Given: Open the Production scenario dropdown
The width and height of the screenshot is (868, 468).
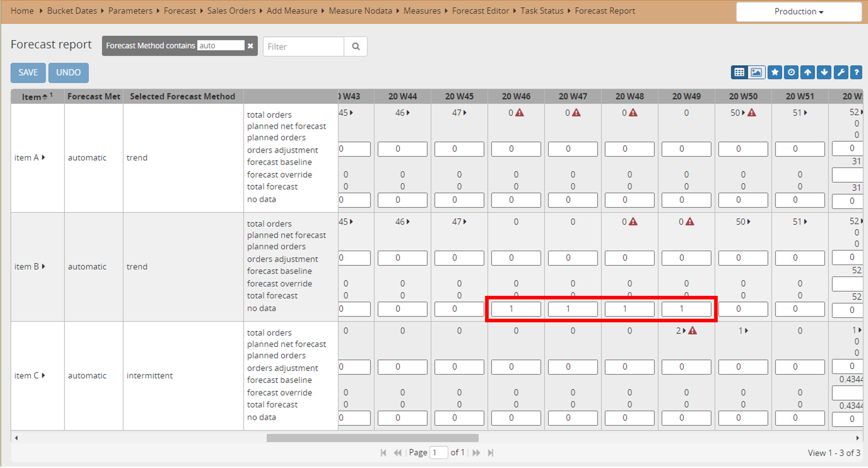Looking at the screenshot, I should pyautogui.click(x=799, y=12).
